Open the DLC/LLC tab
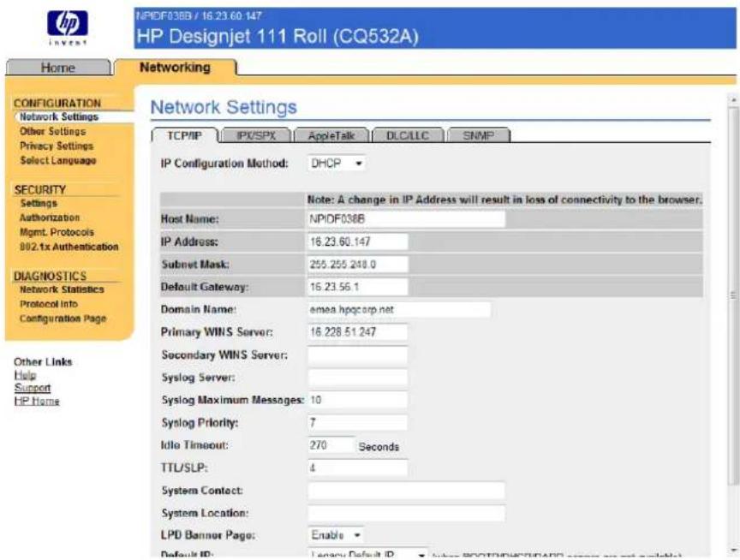 408,136
